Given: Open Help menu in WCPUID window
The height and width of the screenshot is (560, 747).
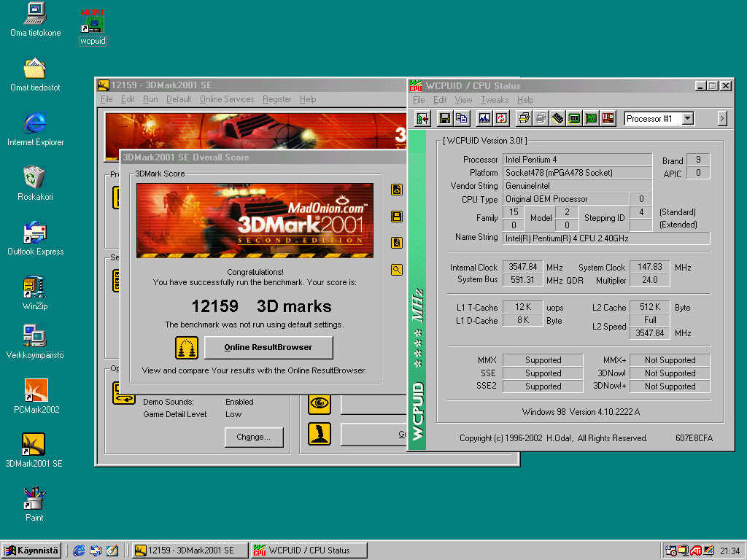Looking at the screenshot, I should tap(525, 100).
